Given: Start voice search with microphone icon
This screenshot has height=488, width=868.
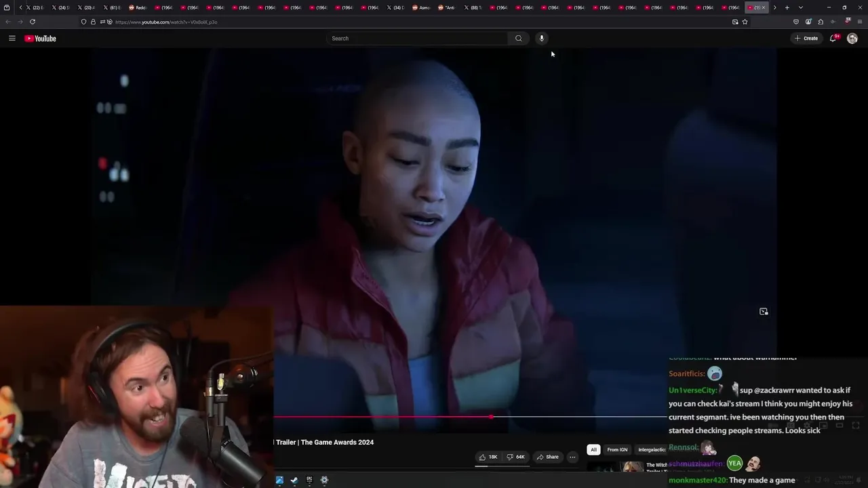Looking at the screenshot, I should point(541,39).
